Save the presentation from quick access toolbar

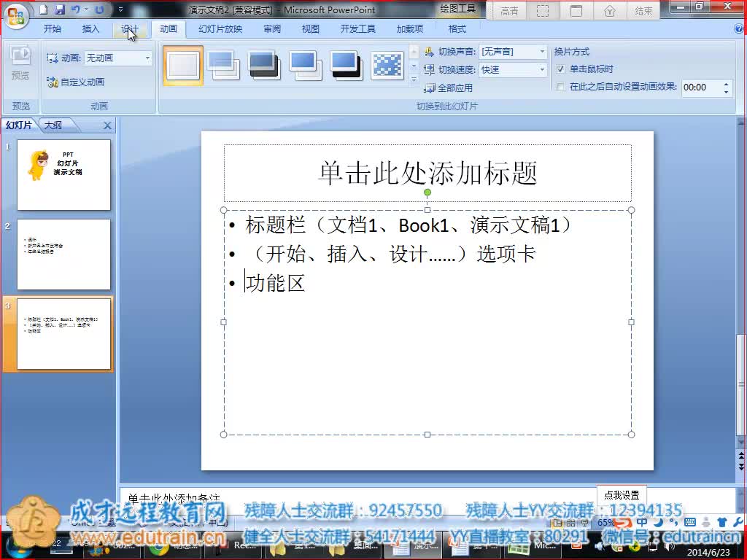[x=60, y=9]
